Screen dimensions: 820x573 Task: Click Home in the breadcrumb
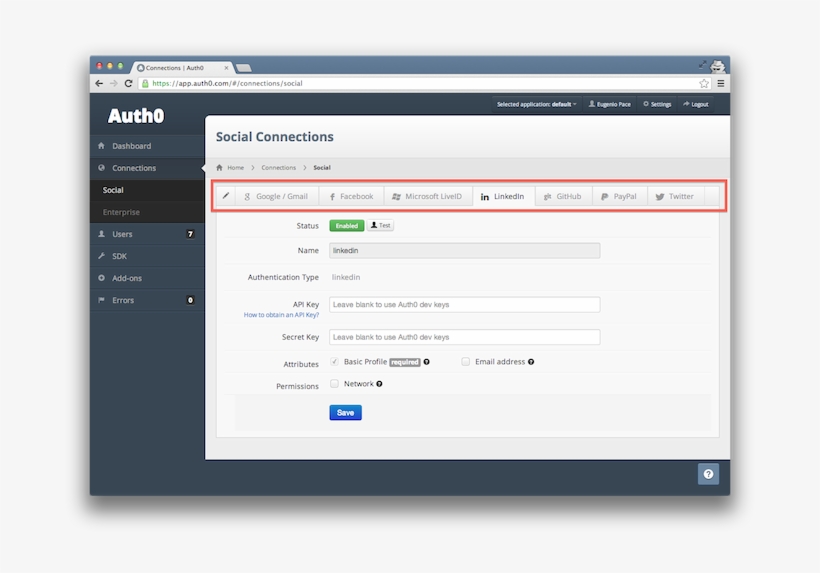click(x=235, y=168)
